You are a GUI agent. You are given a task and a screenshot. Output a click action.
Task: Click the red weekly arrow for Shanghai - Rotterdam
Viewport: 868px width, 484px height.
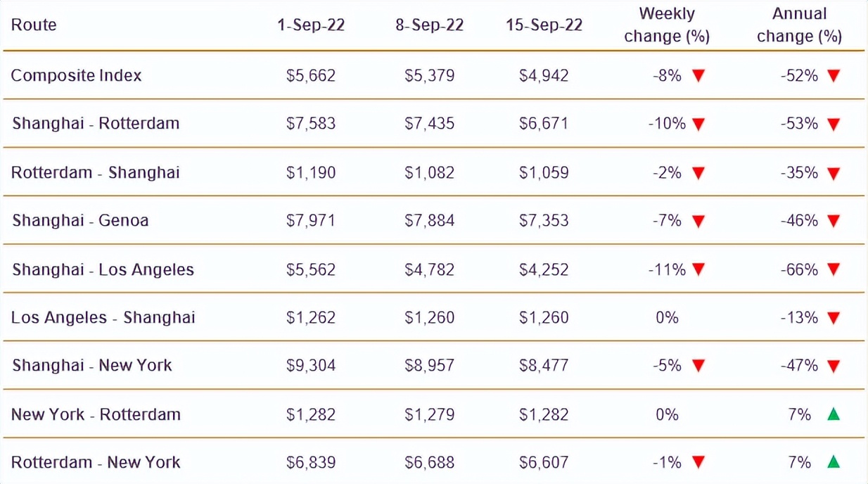pos(698,125)
